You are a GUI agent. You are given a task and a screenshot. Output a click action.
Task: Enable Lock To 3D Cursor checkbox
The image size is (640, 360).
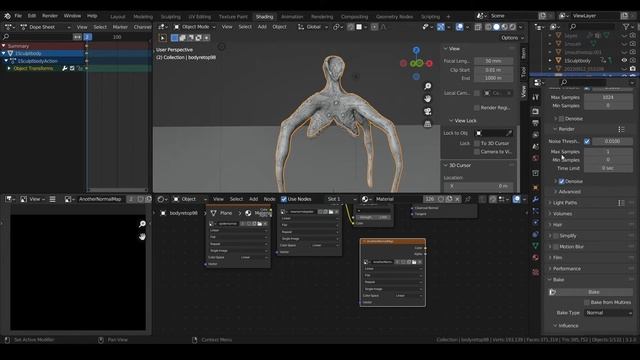(x=477, y=143)
